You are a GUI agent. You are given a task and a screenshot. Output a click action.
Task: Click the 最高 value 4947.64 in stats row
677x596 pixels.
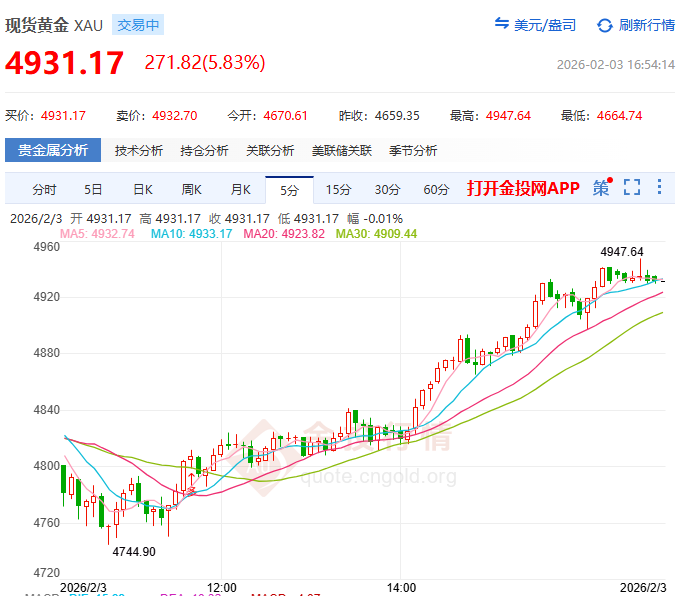tap(508, 116)
